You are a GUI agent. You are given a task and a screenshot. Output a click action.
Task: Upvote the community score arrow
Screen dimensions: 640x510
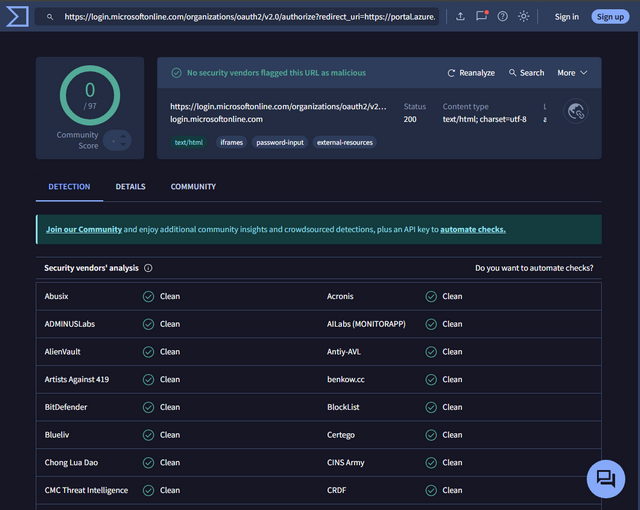pos(123,136)
